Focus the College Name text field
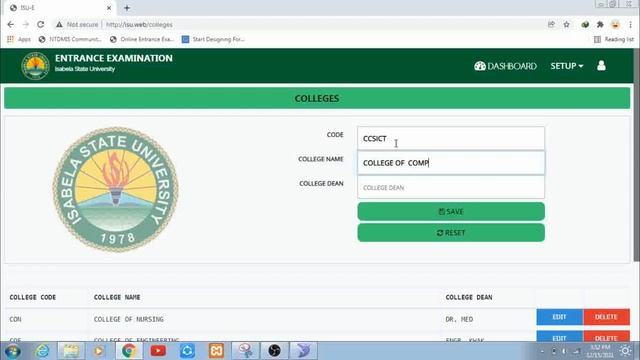 click(x=451, y=163)
